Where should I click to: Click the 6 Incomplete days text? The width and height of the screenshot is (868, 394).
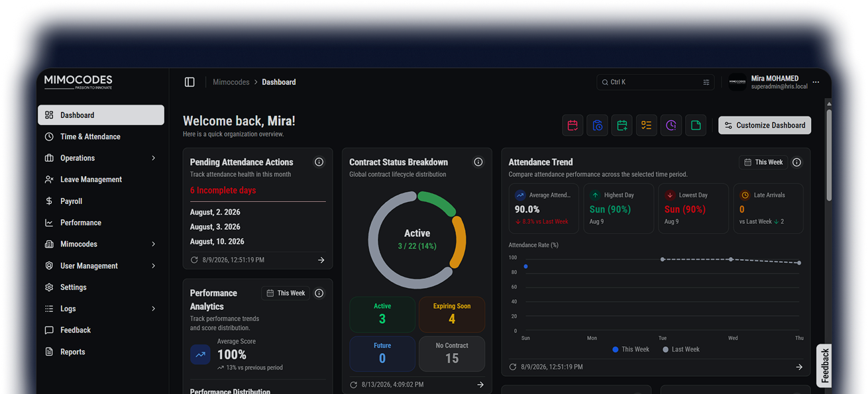click(x=223, y=190)
